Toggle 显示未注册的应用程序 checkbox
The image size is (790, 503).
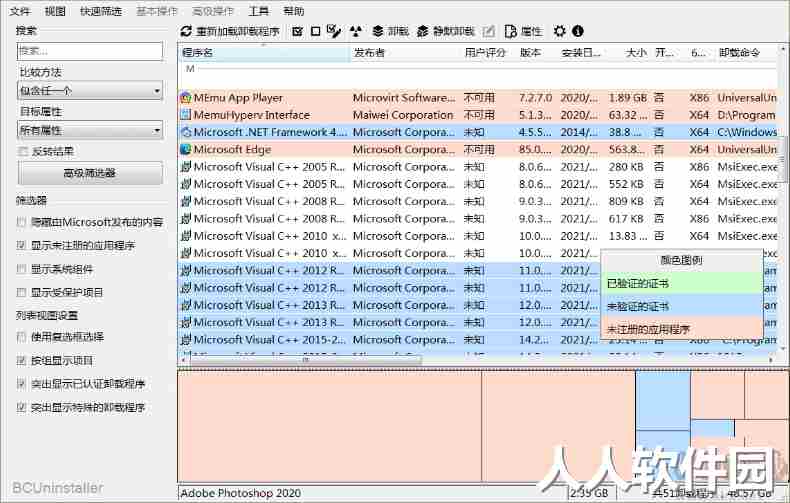click(x=22, y=245)
